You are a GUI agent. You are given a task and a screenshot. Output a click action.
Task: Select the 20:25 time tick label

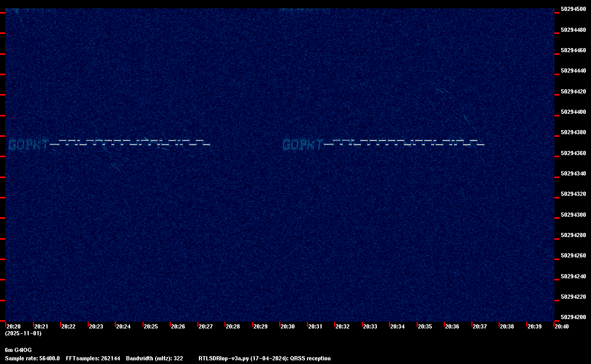(x=151, y=326)
